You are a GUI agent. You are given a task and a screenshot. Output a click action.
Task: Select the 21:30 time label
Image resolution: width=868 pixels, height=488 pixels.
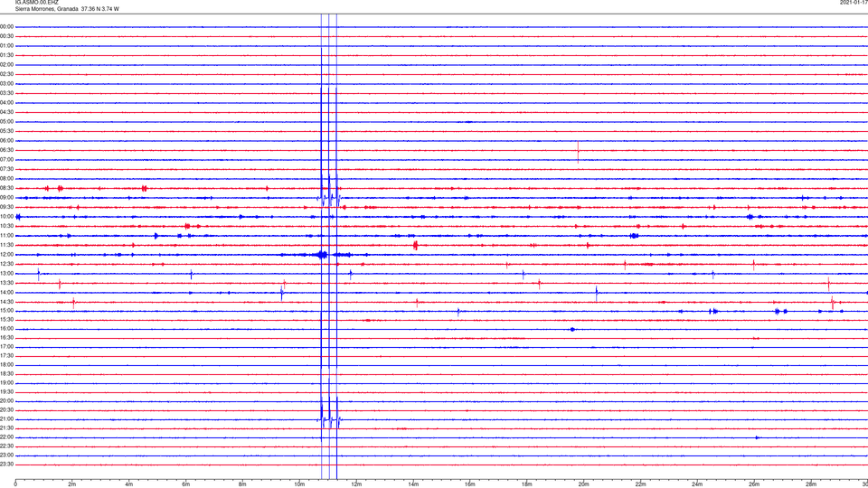[6, 428]
